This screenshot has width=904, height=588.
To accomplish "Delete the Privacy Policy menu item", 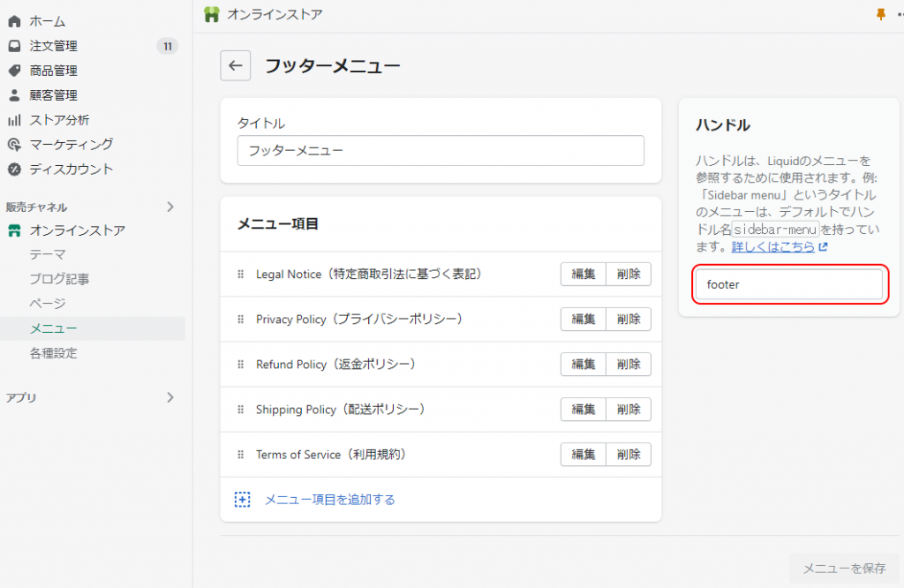I will (629, 319).
